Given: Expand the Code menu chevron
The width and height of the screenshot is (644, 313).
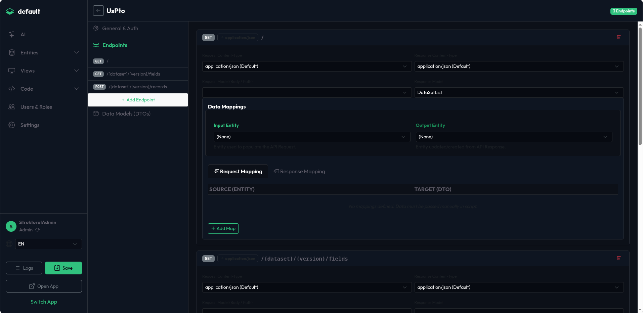Looking at the screenshot, I should [77, 89].
